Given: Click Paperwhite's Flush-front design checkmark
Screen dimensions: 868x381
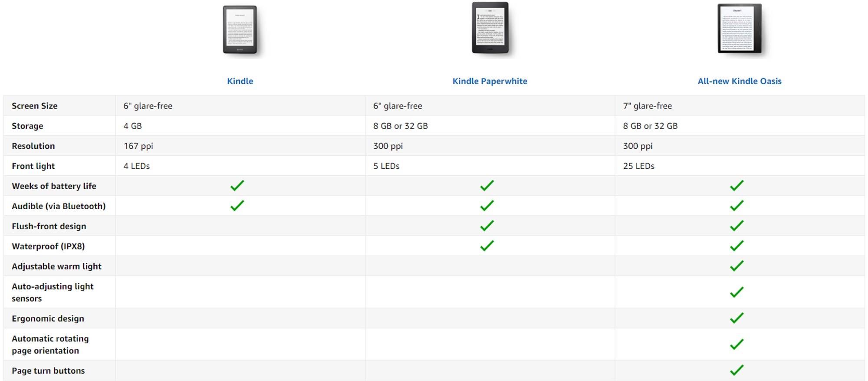Looking at the screenshot, I should (487, 226).
